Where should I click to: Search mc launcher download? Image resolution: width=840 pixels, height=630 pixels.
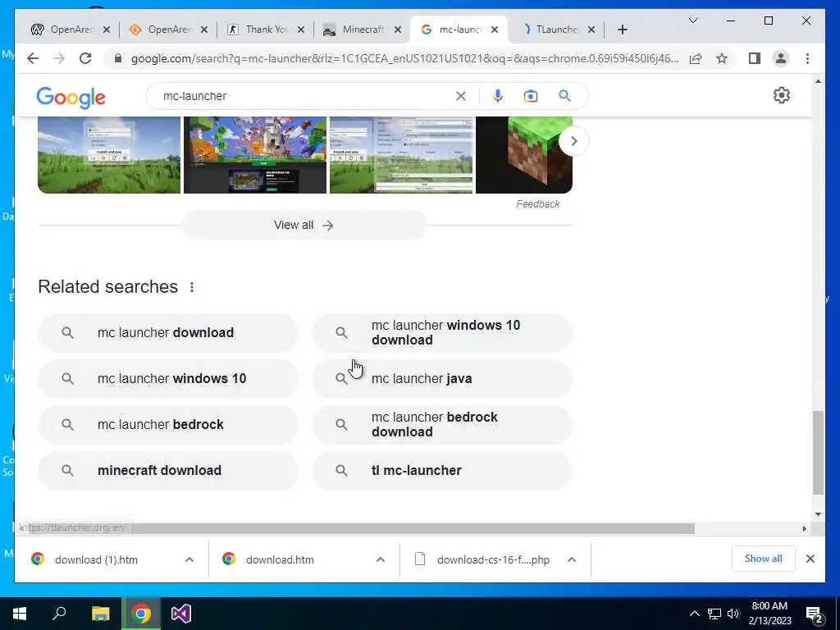(x=167, y=333)
